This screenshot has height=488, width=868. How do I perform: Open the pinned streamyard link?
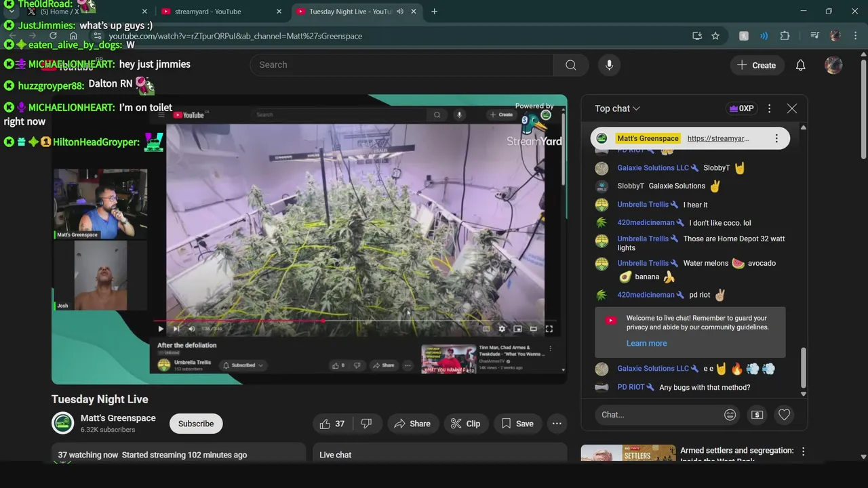tap(718, 138)
